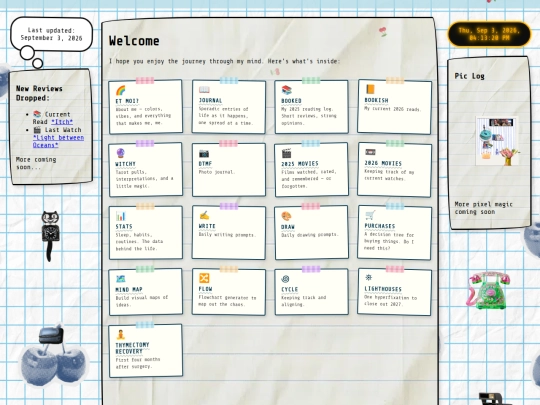The width and height of the screenshot is (540, 405).
Task: Click the Last updated thought bubble
Action: 52,34
